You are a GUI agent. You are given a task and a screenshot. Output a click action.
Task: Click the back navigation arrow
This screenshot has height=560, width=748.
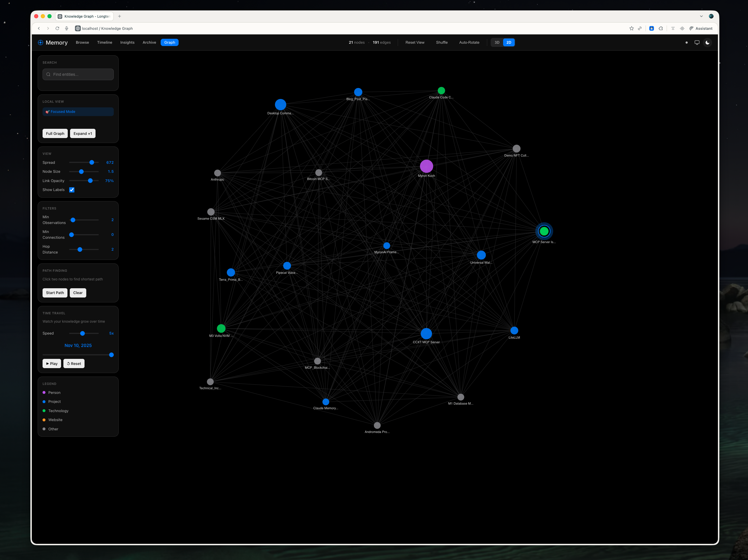point(39,28)
